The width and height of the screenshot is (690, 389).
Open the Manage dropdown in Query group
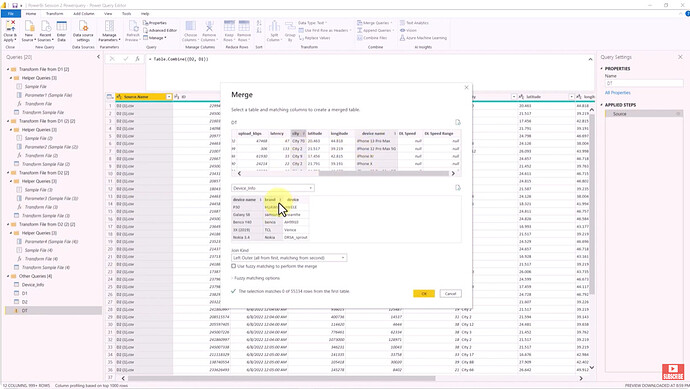[x=155, y=38]
